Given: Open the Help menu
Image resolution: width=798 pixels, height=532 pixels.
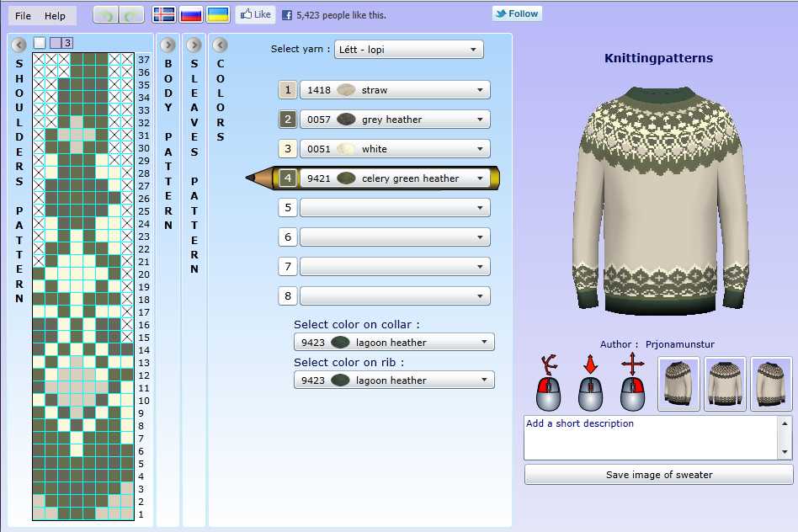Looking at the screenshot, I should pyautogui.click(x=55, y=16).
